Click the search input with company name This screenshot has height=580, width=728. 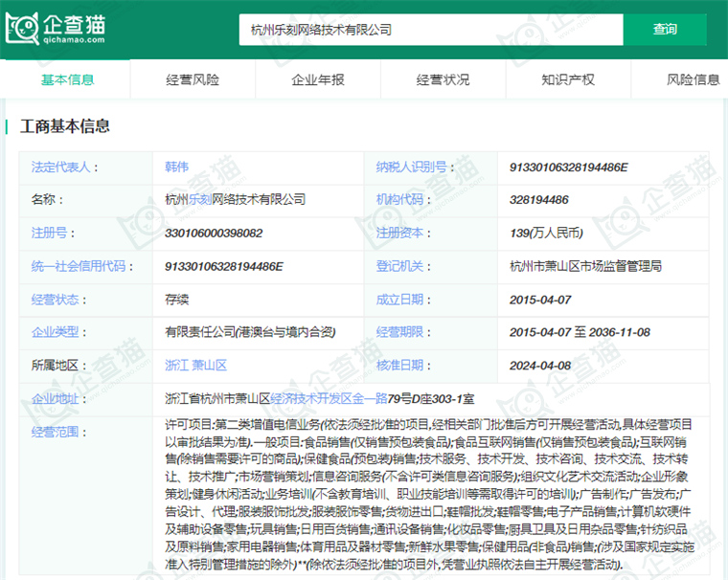(x=431, y=30)
